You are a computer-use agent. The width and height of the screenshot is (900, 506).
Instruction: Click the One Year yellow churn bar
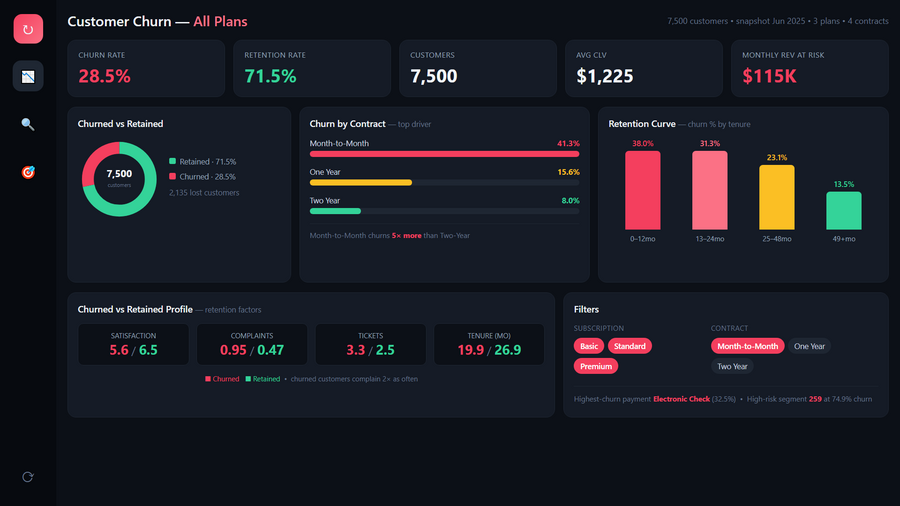click(361, 182)
